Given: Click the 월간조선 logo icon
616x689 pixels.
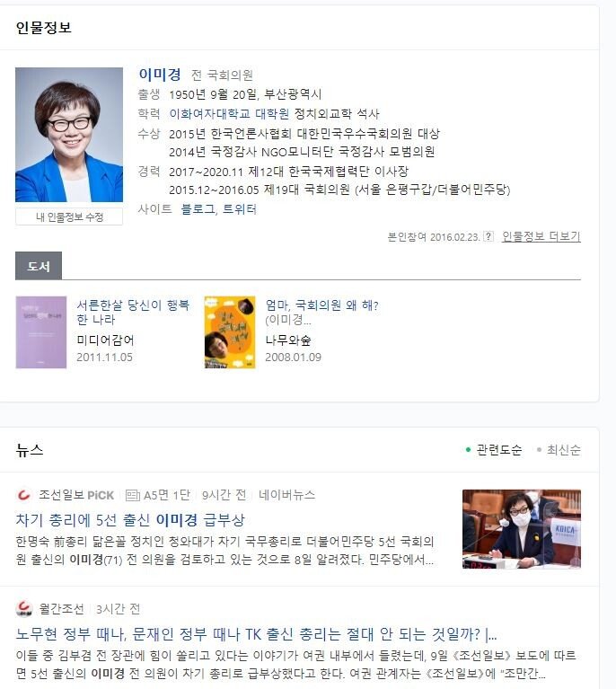Looking at the screenshot, I should pyautogui.click(x=23, y=609).
